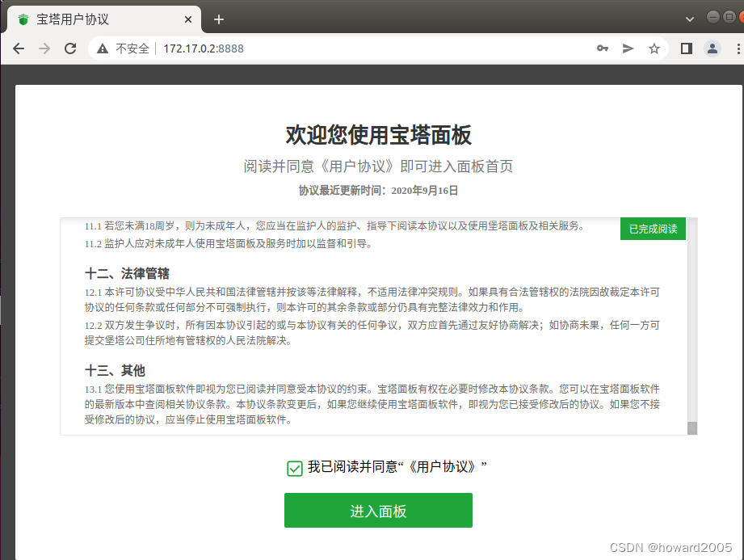Viewport: 744px width, 560px height.
Task: Click clause 11.1 若您未满18周岁 text
Action: (x=334, y=226)
